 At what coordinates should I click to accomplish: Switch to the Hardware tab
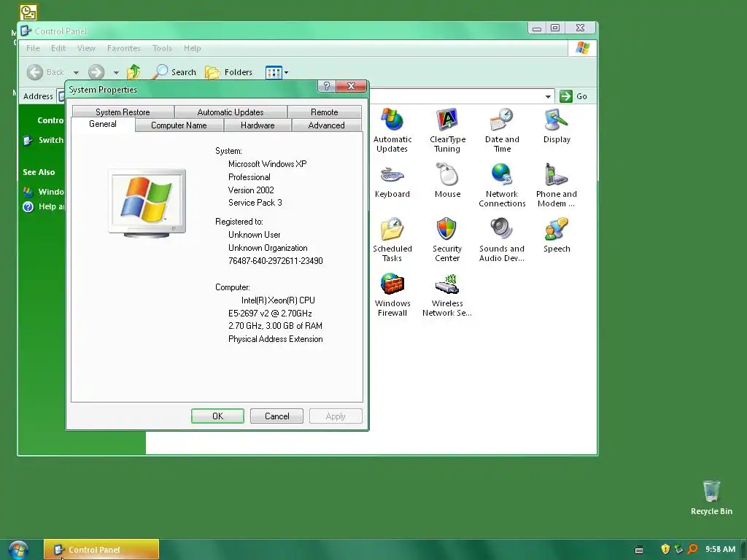(258, 125)
